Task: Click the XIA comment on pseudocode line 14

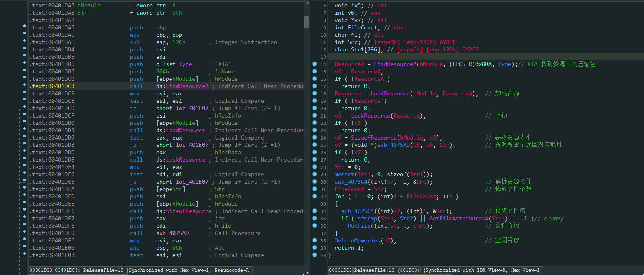Action: click(557, 64)
